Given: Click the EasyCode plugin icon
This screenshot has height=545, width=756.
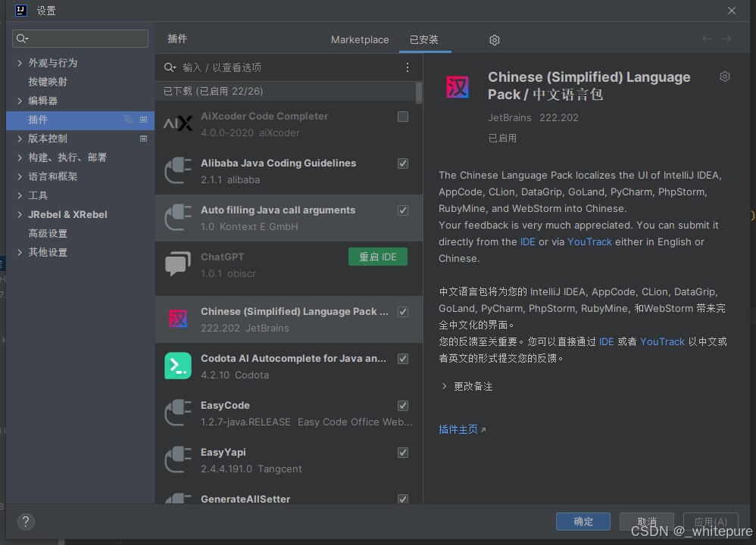Looking at the screenshot, I should [178, 413].
